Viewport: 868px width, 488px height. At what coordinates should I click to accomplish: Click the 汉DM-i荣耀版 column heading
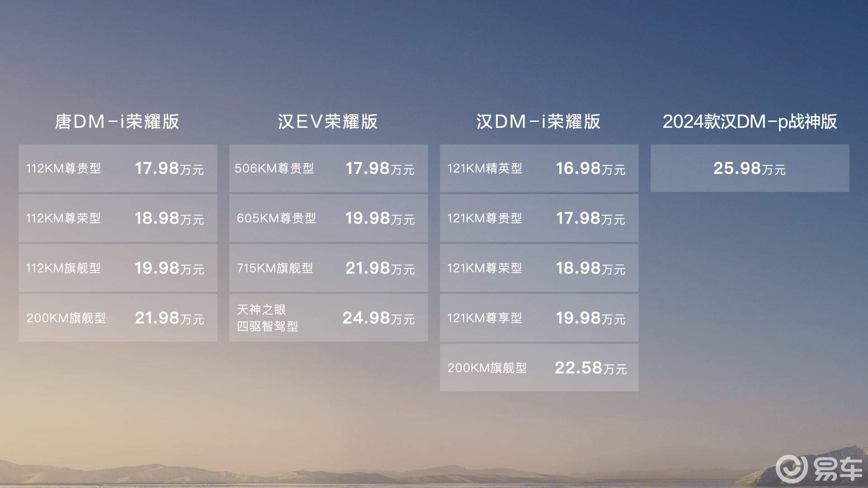tap(538, 122)
